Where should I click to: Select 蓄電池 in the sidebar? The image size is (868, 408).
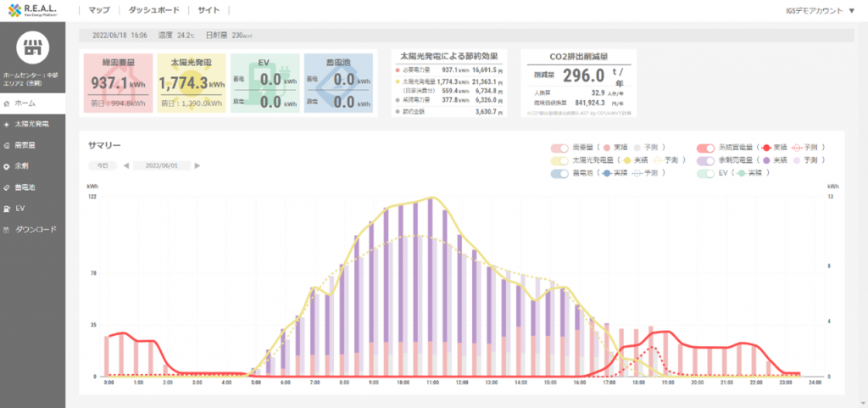32,187
